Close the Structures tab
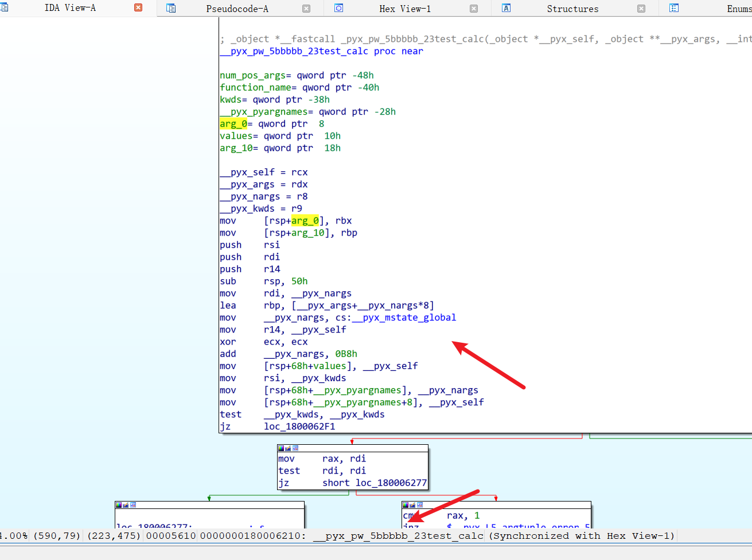This screenshot has width=752, height=560. (641, 9)
